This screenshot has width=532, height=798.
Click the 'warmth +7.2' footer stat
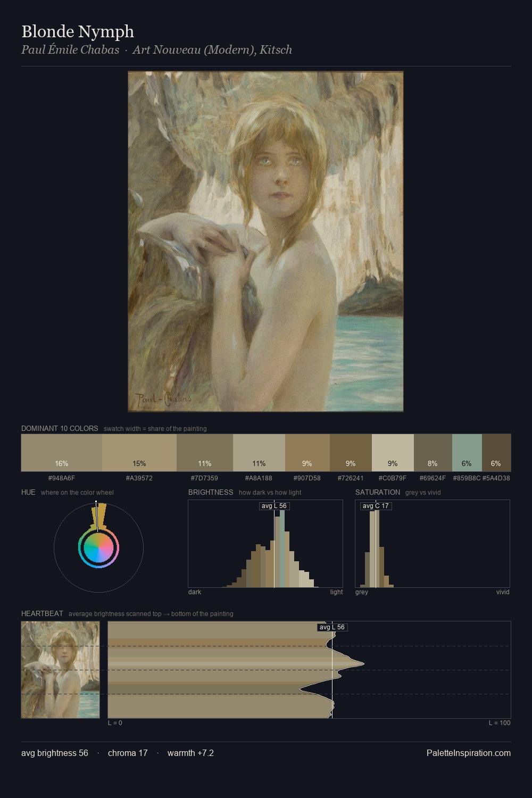190,753
